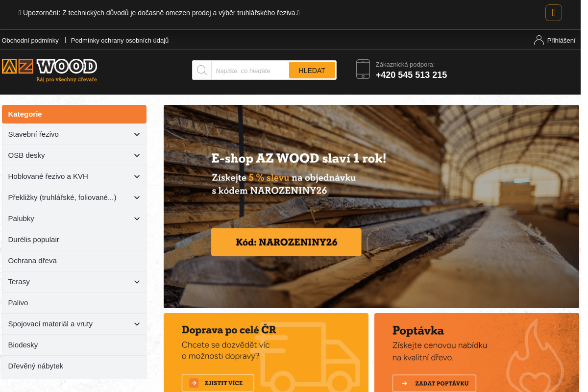Click the magnifier search icon
This screenshot has height=392, width=588.
pyautogui.click(x=202, y=70)
